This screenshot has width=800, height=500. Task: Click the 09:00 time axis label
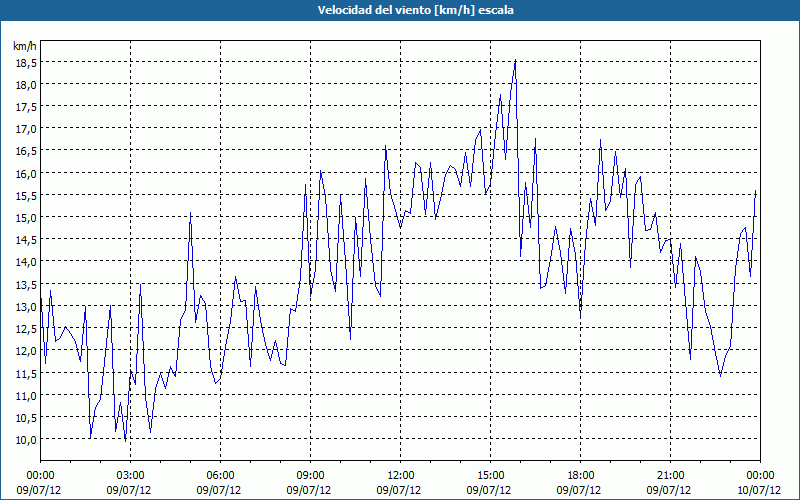point(310,476)
